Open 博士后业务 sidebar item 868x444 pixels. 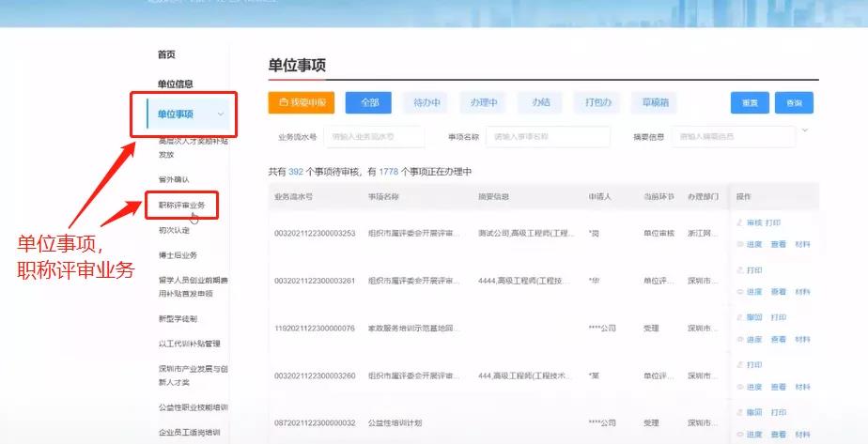pos(178,254)
